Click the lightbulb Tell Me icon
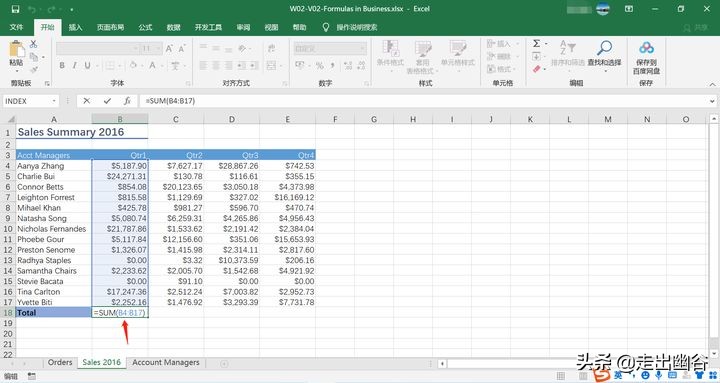Image resolution: width=720 pixels, height=383 pixels. [x=326, y=27]
